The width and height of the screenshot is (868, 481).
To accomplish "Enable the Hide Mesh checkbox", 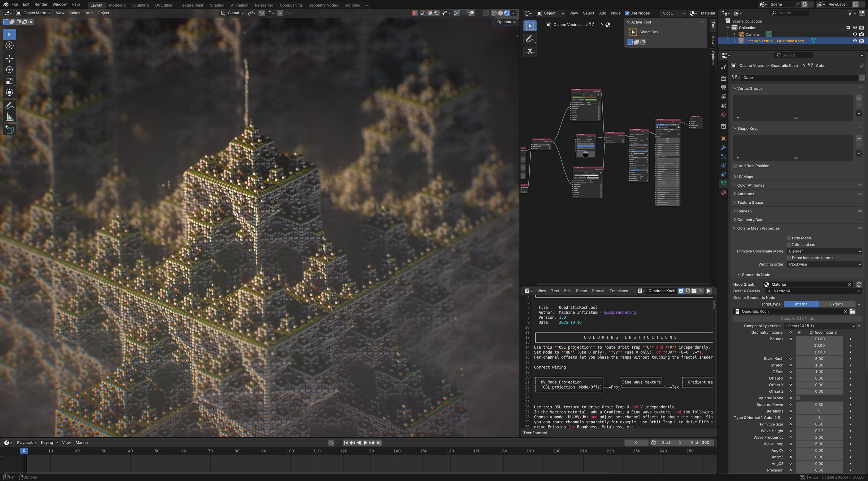I will click(788, 238).
